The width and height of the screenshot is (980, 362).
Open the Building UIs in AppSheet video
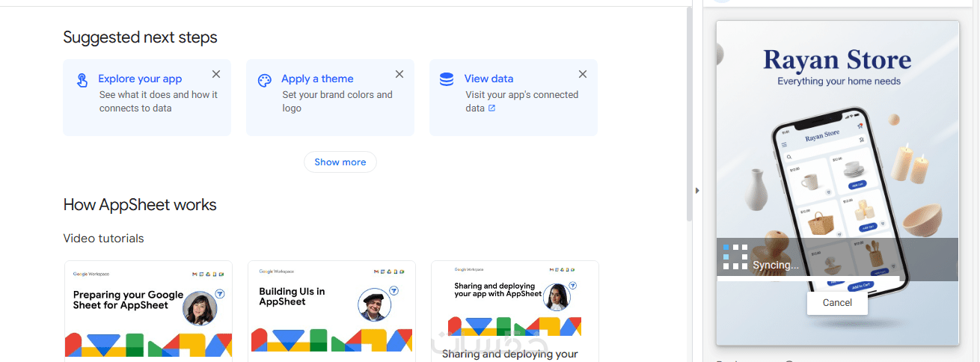(x=331, y=309)
